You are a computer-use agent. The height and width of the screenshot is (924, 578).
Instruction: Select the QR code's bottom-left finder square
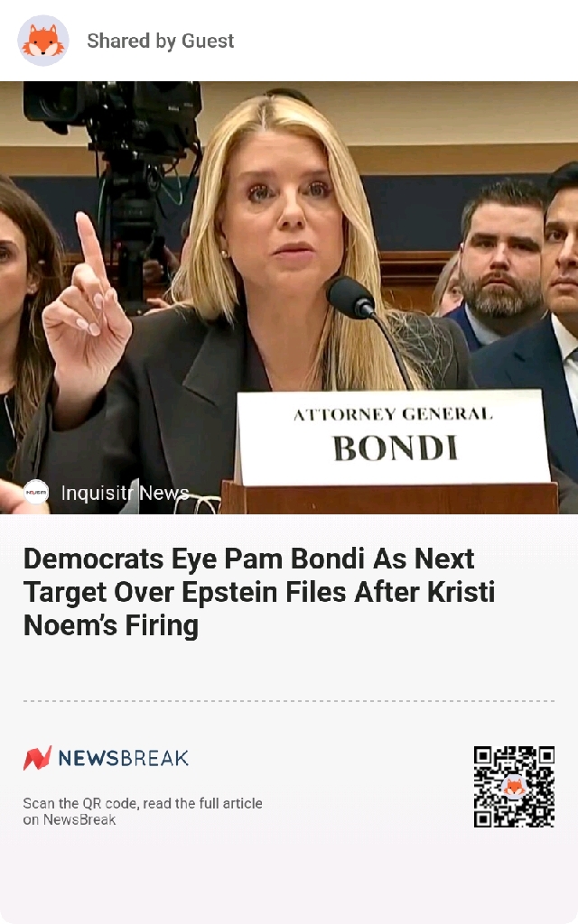483,818
